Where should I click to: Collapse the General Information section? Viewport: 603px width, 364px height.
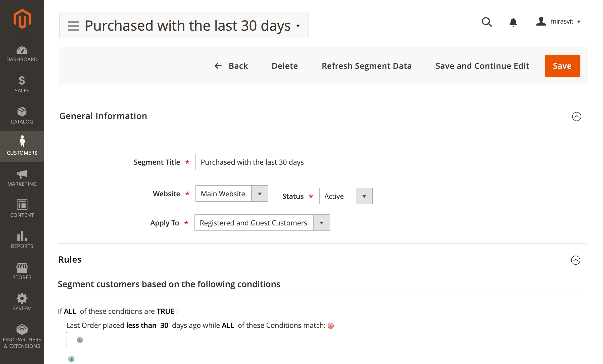[577, 116]
